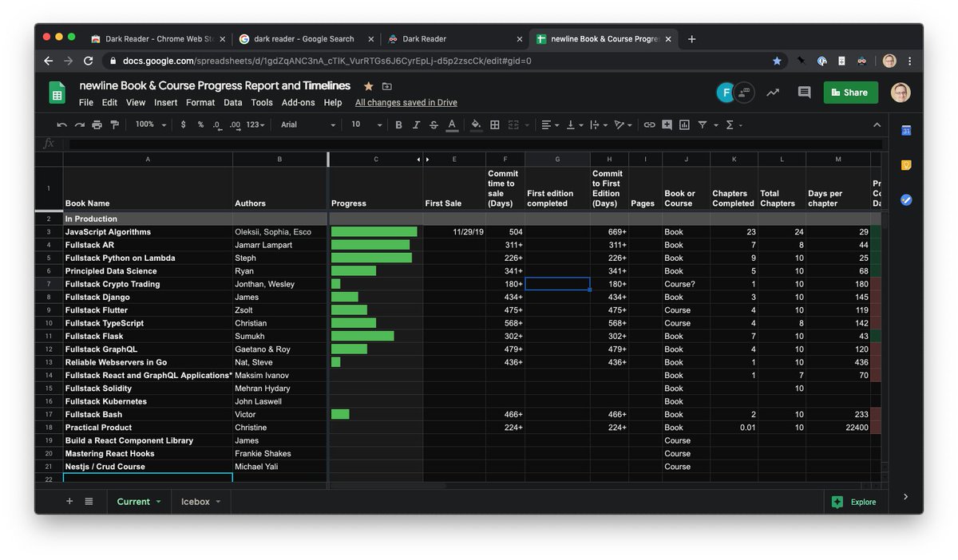Click All changes saved in Drive link
The width and height of the screenshot is (958, 560).
coord(406,102)
